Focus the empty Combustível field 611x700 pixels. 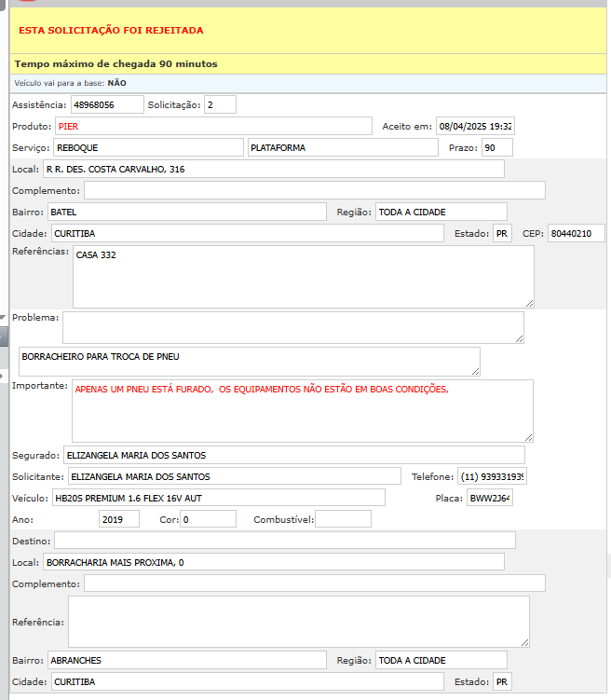(343, 519)
